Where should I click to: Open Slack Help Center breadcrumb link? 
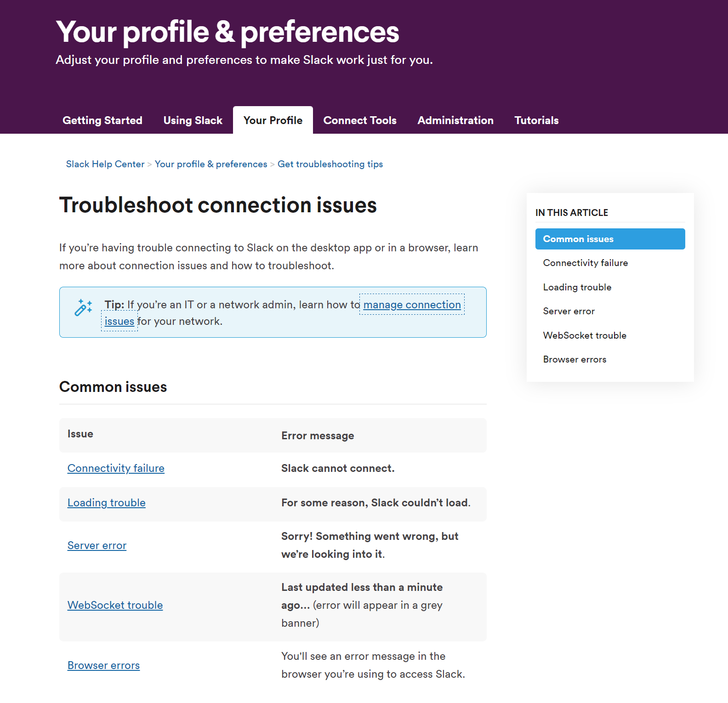pyautogui.click(x=105, y=164)
